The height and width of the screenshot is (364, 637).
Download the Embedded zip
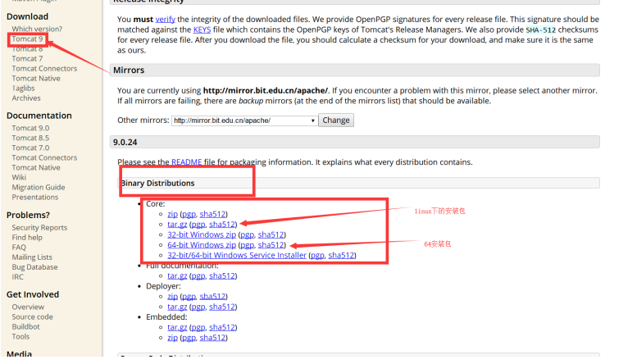coord(173,338)
